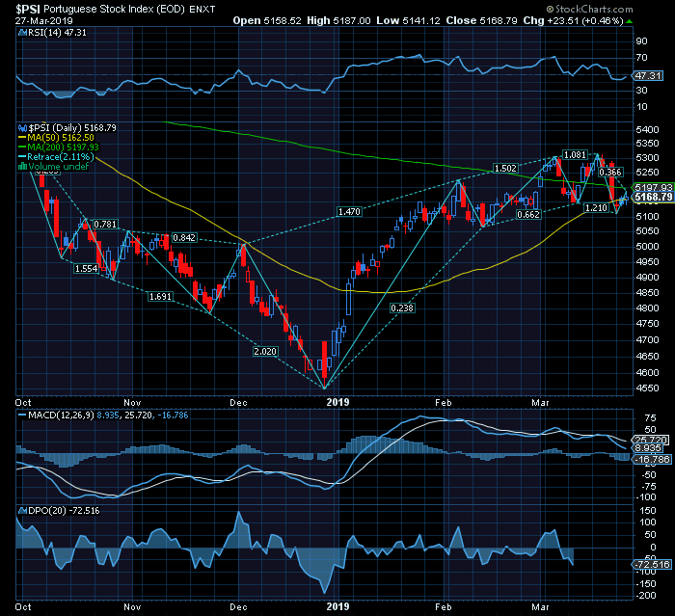Screen dimensions: 675x616
Task: Click the 1.502 retracement ratio label
Action: [506, 168]
